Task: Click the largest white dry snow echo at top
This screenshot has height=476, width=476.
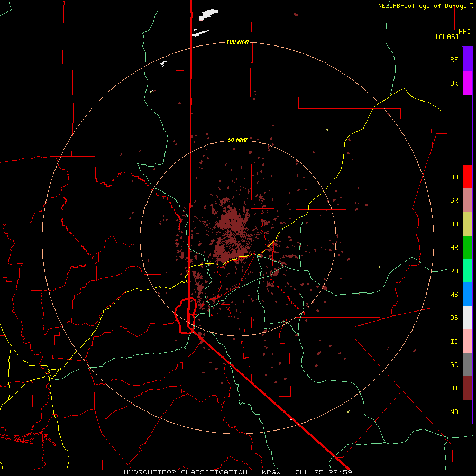Action: coord(208,14)
